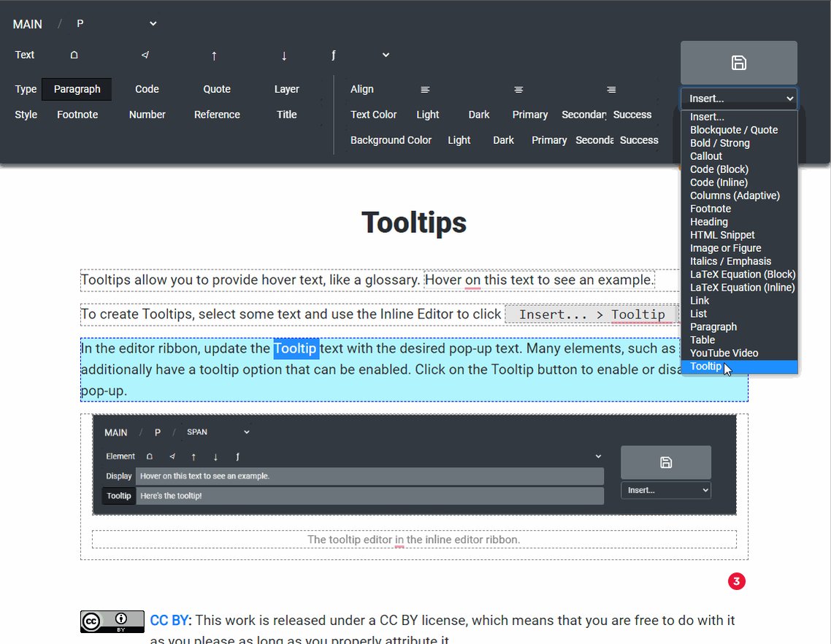Screen dimensions: 831x644
Task: Click the "Tooltips" page heading
Action: coord(414,223)
